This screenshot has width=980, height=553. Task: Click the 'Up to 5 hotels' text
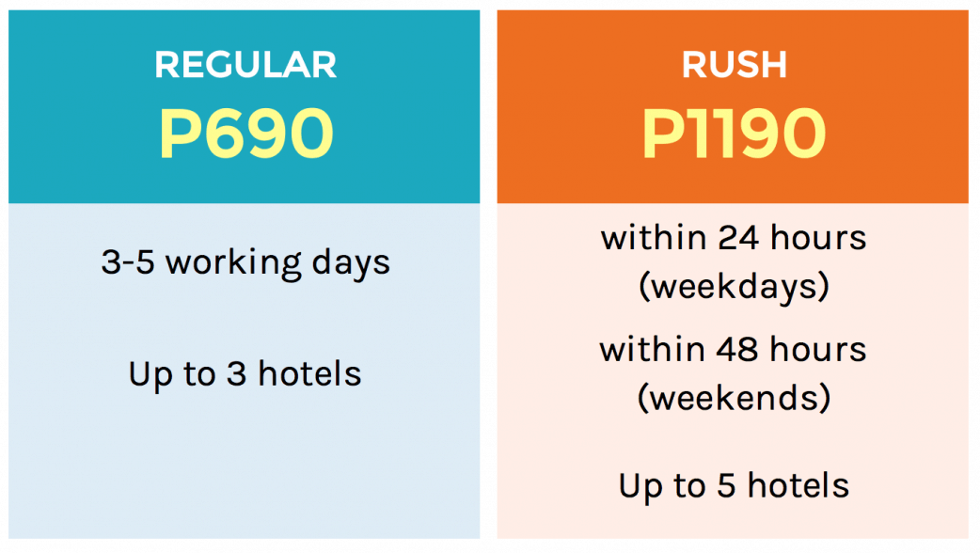point(734,486)
